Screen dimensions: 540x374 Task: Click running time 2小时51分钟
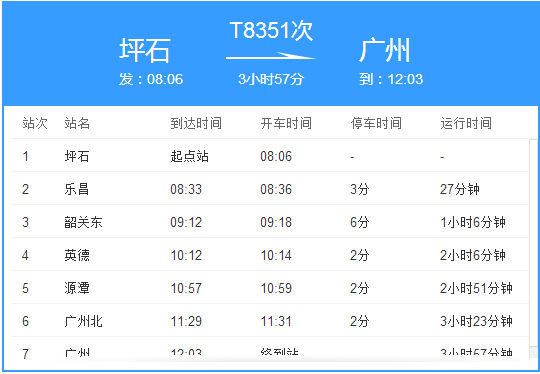pyautogui.click(x=476, y=288)
